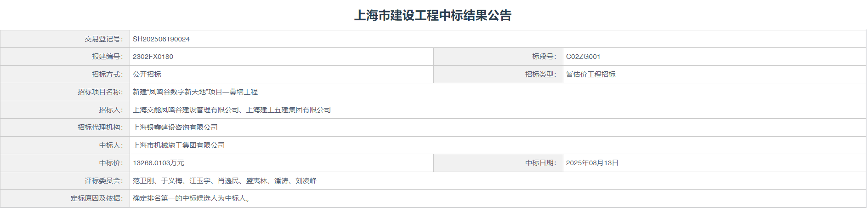Select the agency 上海银鑫建设咨询有限公司
The image size is (868, 208).
(x=175, y=127)
